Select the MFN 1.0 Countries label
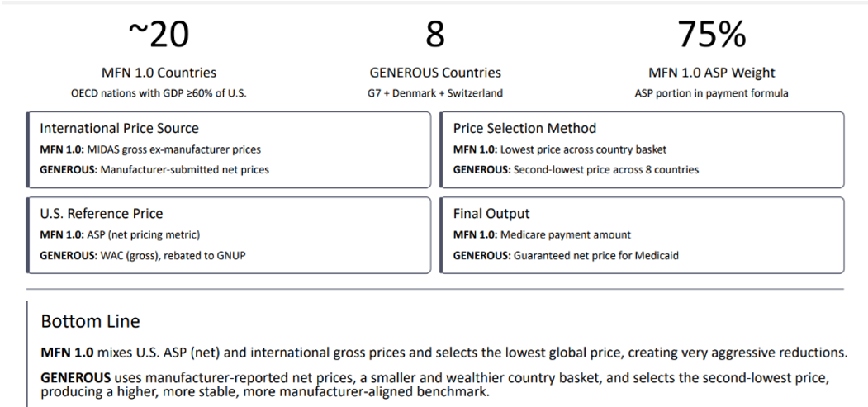 157,73
